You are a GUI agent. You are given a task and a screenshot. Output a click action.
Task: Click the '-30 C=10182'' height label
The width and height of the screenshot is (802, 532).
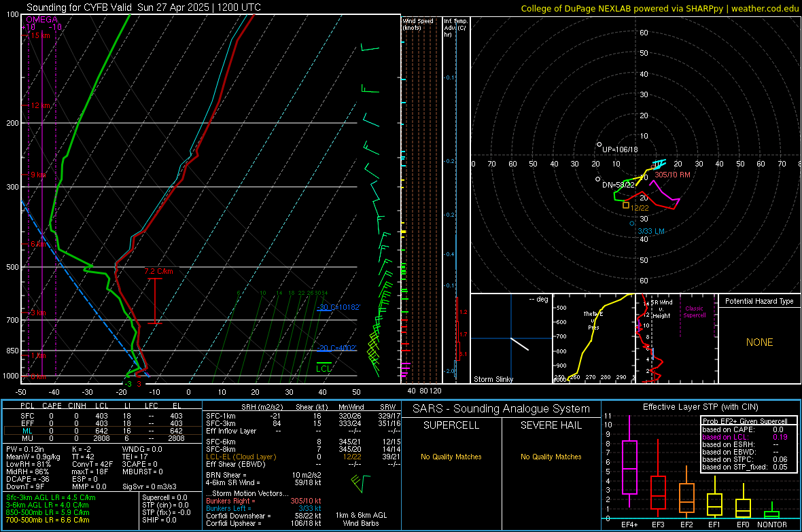pyautogui.click(x=338, y=307)
